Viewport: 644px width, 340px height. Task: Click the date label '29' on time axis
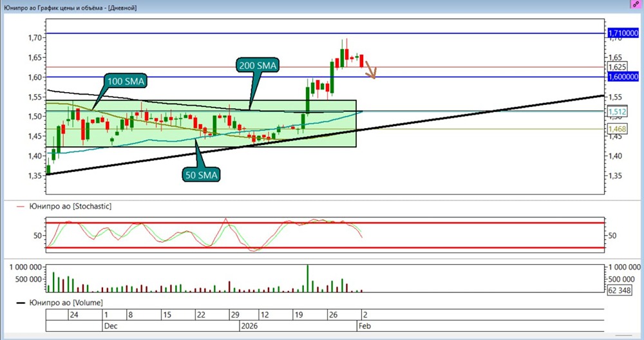click(235, 315)
